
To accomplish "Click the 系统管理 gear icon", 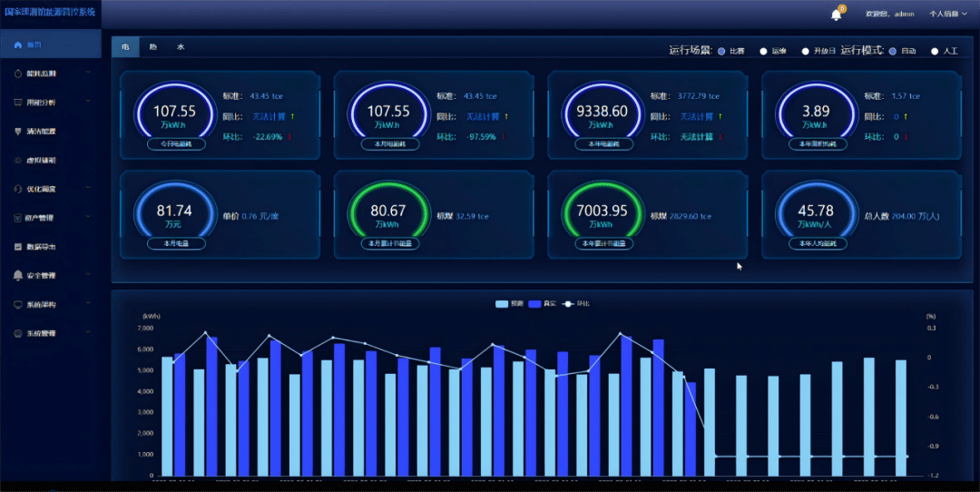I will pyautogui.click(x=18, y=333).
